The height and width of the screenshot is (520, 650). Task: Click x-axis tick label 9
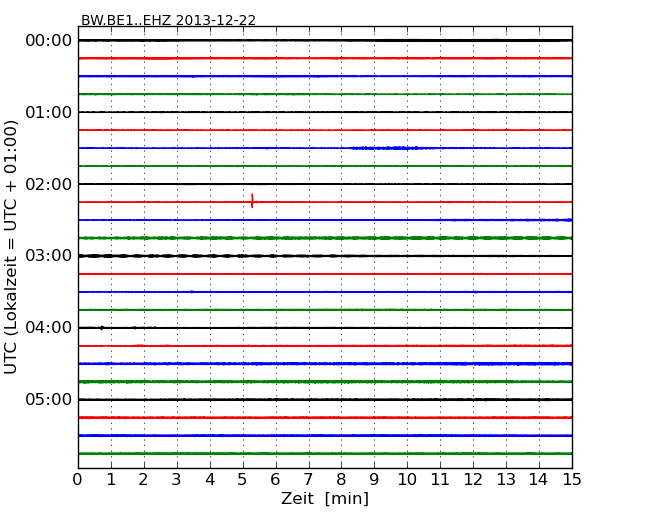pyautogui.click(x=374, y=479)
